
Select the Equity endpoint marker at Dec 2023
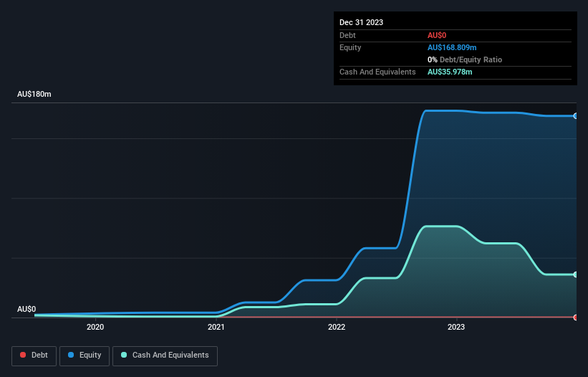[576, 116]
